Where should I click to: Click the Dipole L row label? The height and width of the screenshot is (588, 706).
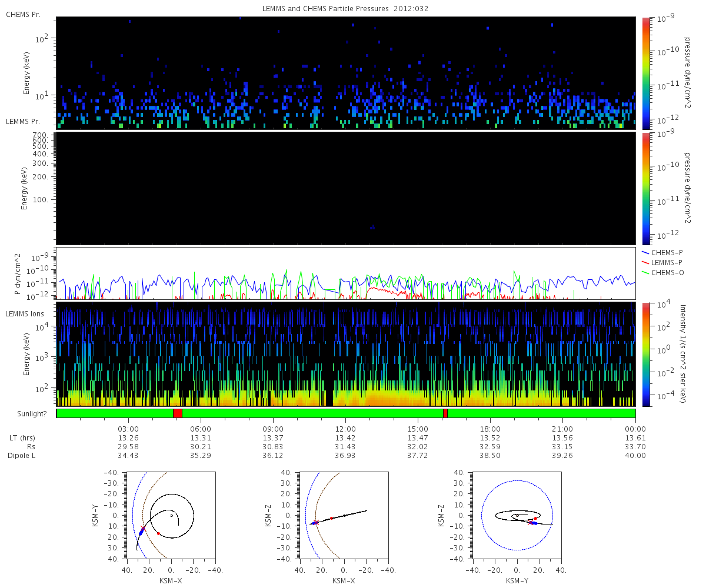pos(23,456)
